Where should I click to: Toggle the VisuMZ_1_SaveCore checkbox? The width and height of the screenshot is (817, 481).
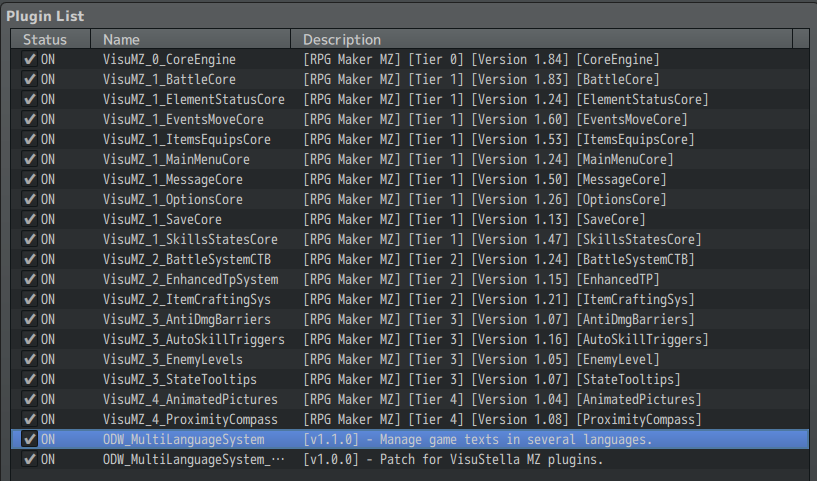[x=30, y=219]
